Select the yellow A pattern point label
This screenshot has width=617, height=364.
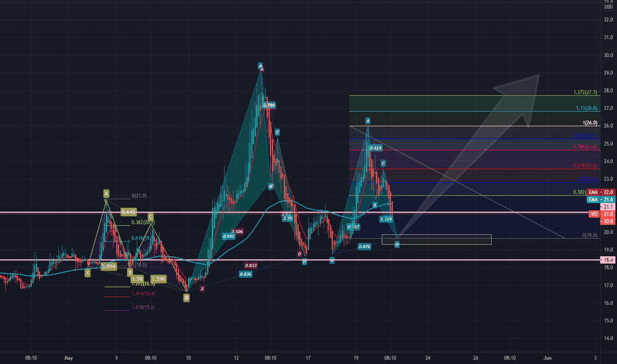tap(106, 193)
